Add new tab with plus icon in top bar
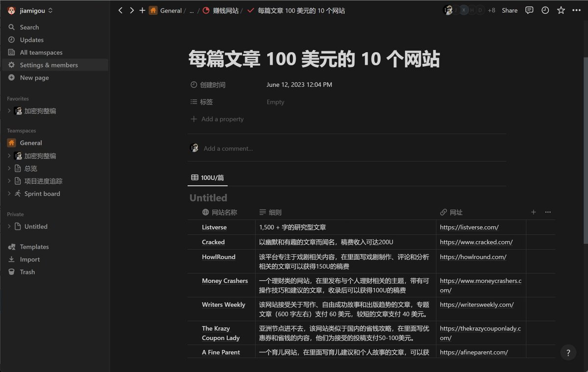Viewport: 588px width, 372px height. tap(142, 10)
